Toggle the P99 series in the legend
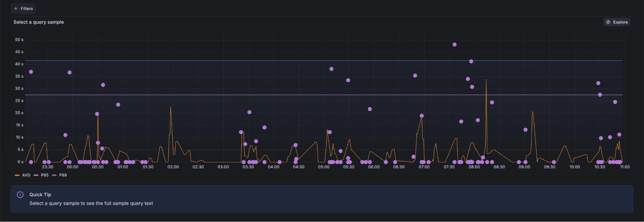 [x=60, y=175]
